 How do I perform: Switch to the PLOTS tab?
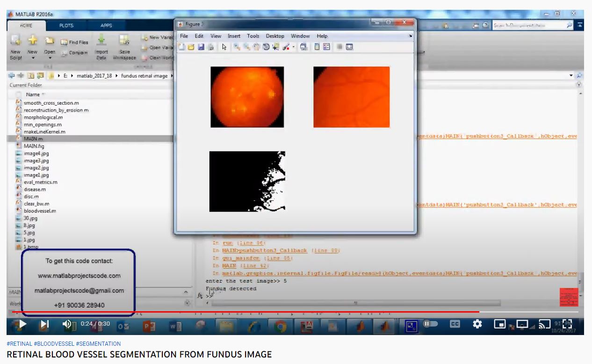point(66,26)
